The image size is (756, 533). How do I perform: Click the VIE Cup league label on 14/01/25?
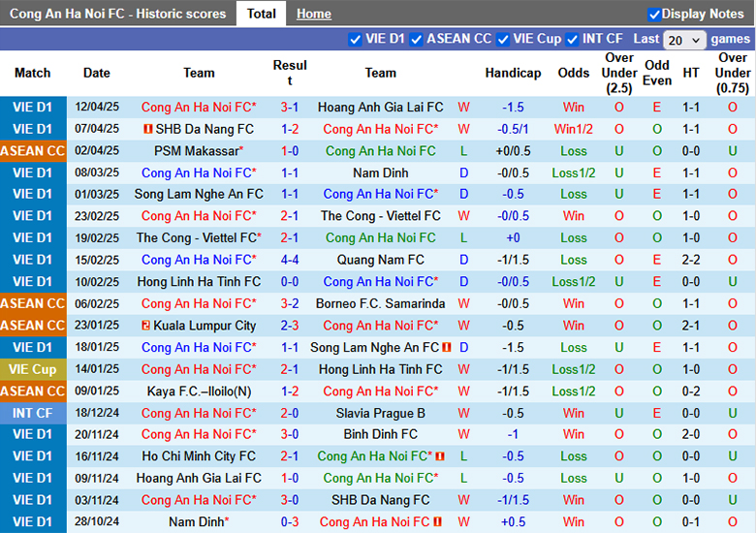pos(33,369)
